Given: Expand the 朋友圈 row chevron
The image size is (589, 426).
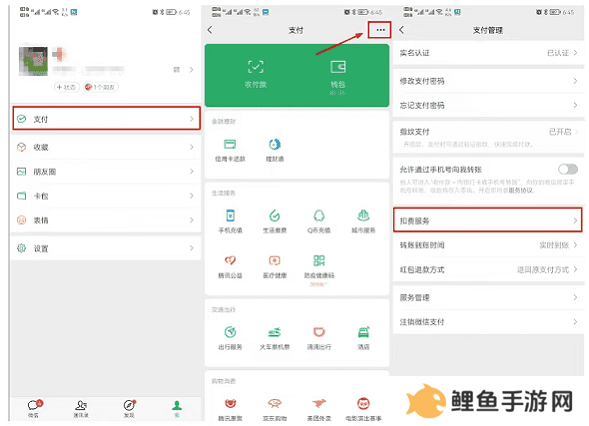Looking at the screenshot, I should tap(192, 171).
